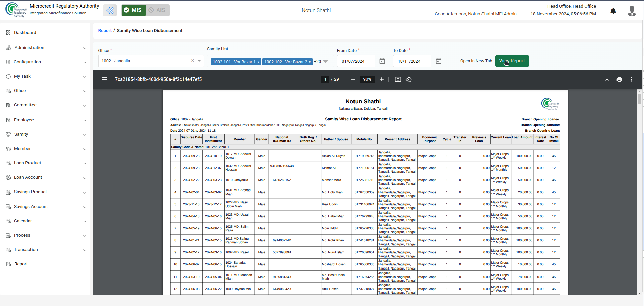Click the Loan Account sidebar icon
The image size is (644, 306).
8,177
